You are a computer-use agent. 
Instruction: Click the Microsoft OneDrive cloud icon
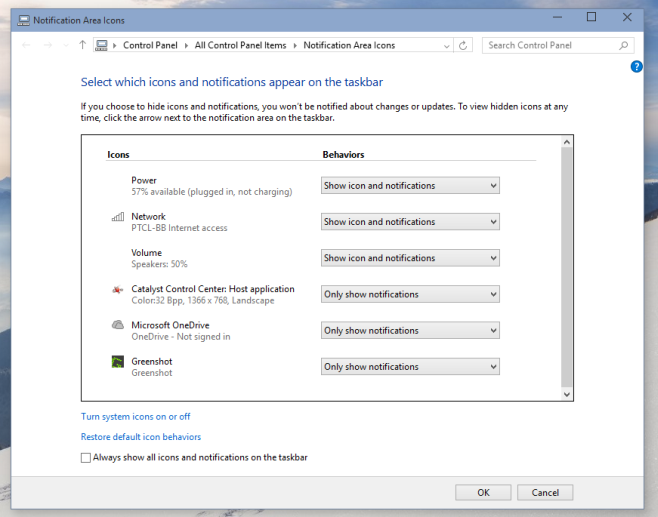(x=118, y=325)
